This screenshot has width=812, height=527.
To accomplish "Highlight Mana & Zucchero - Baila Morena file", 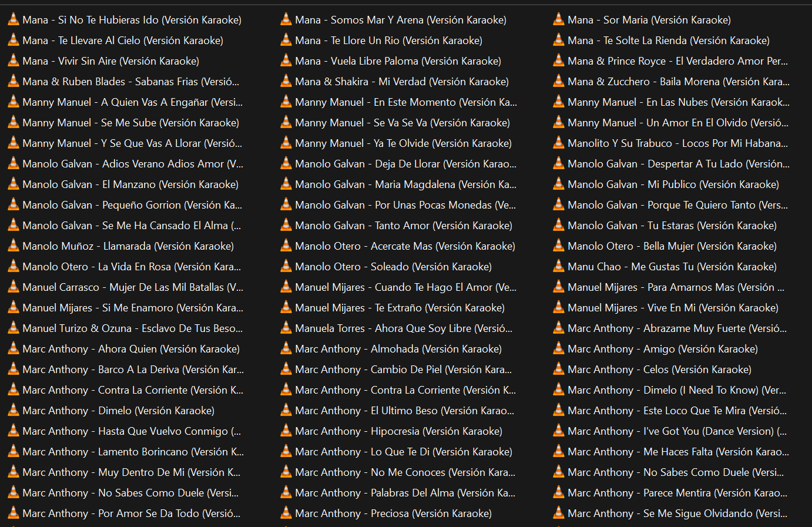I will point(678,82).
